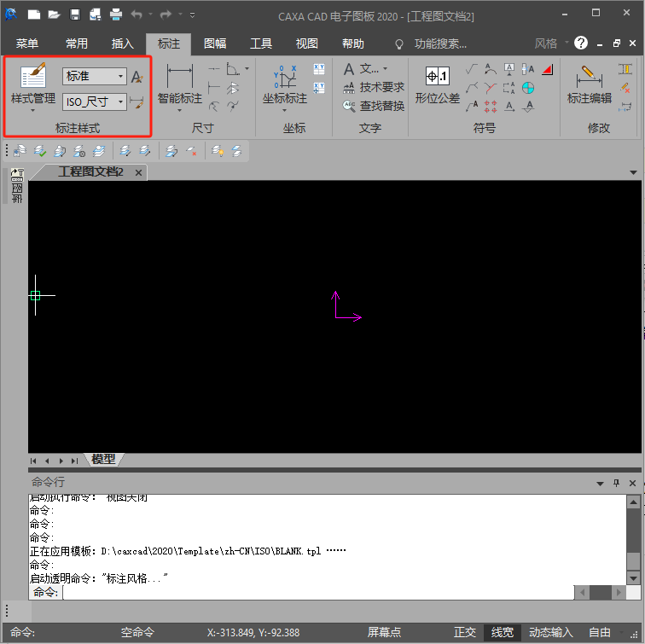The width and height of the screenshot is (645, 644).
Task: Select the four red crosses symbol icon
Action: pos(491,107)
